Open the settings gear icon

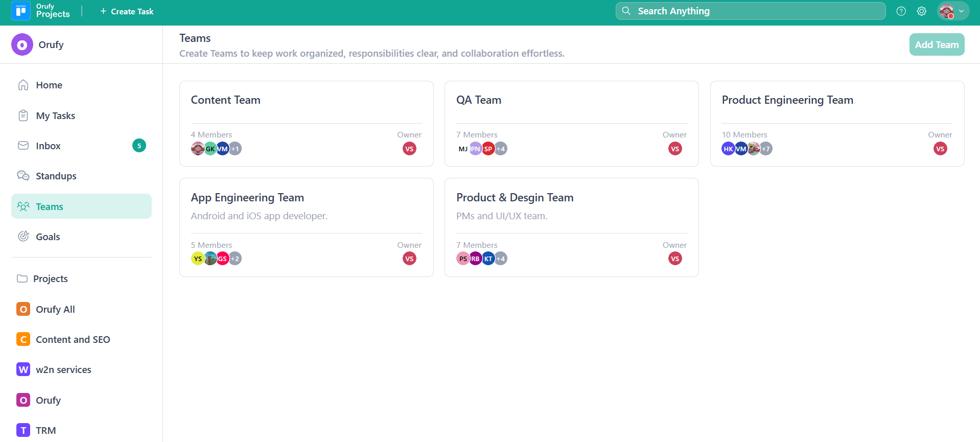(921, 11)
